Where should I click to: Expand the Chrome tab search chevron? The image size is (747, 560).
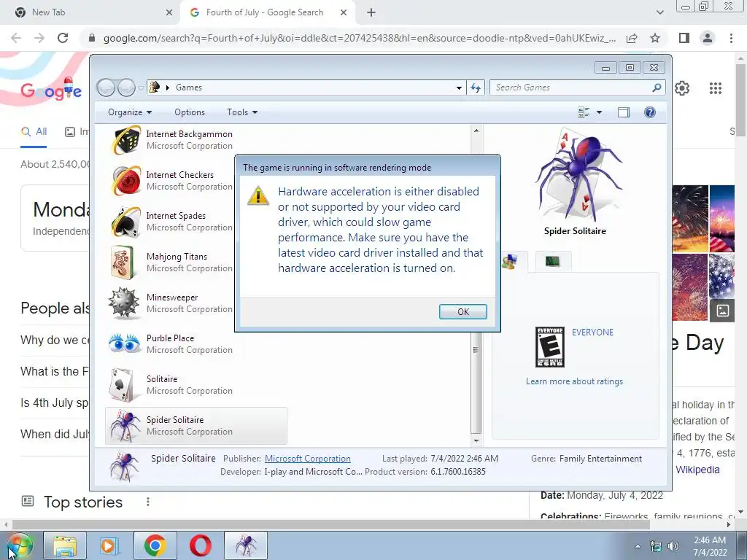[x=659, y=12]
